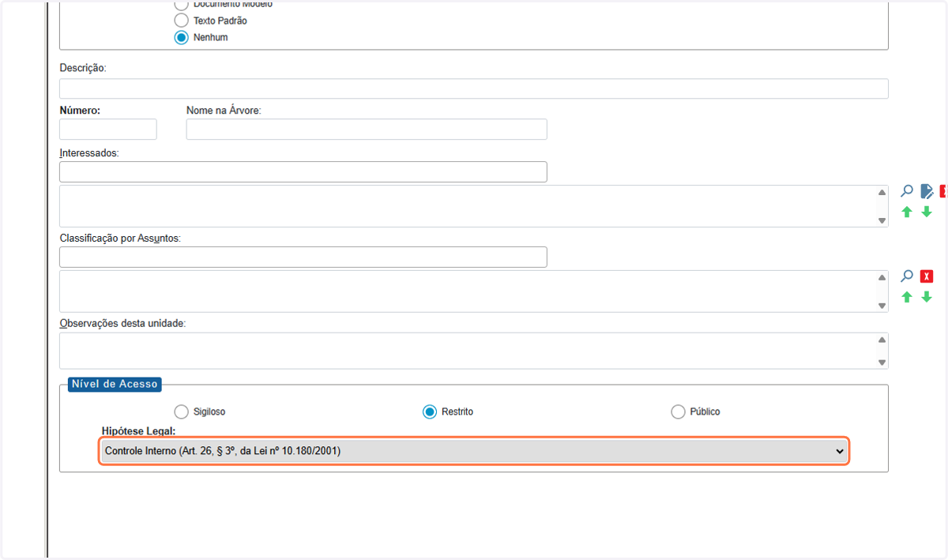This screenshot has height=560, width=948.
Task: Click the "Restrito" label text
Action: (x=457, y=412)
